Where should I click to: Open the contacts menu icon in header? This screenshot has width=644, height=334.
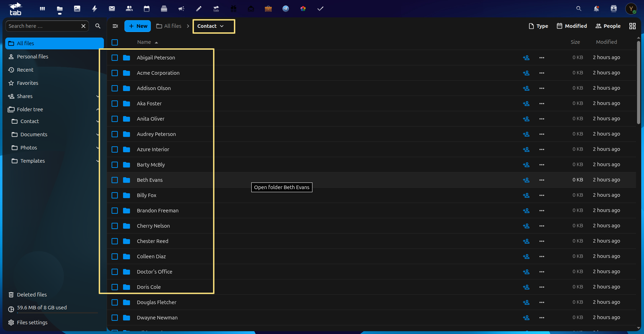pos(614,9)
